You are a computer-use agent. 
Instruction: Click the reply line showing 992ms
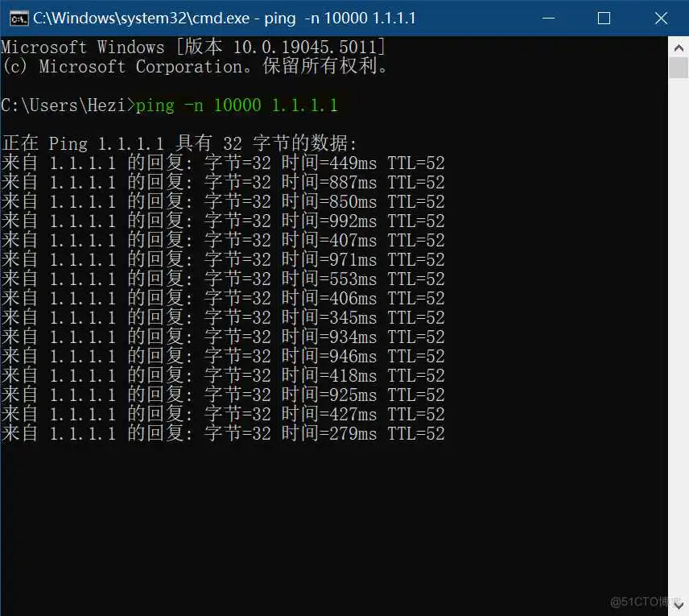(223, 221)
